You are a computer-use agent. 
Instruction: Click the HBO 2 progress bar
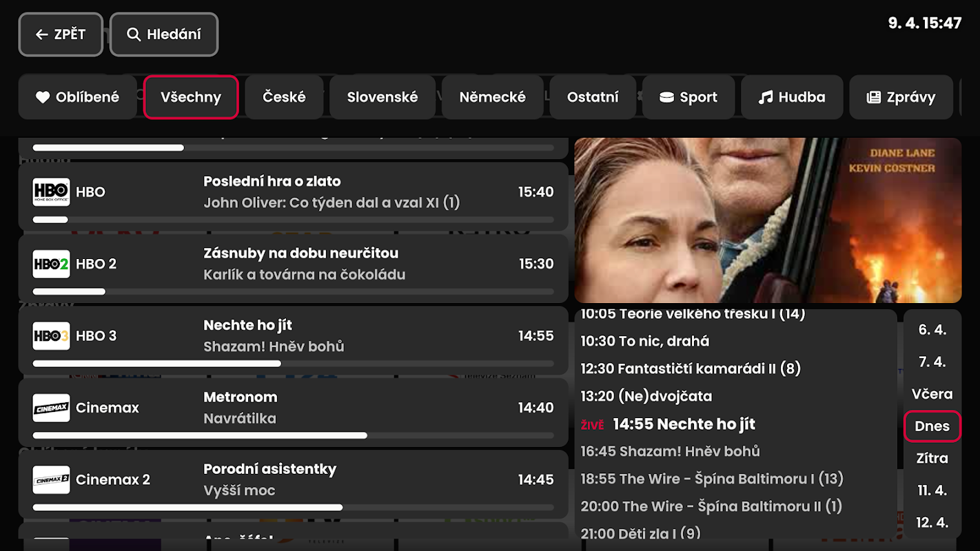click(293, 291)
